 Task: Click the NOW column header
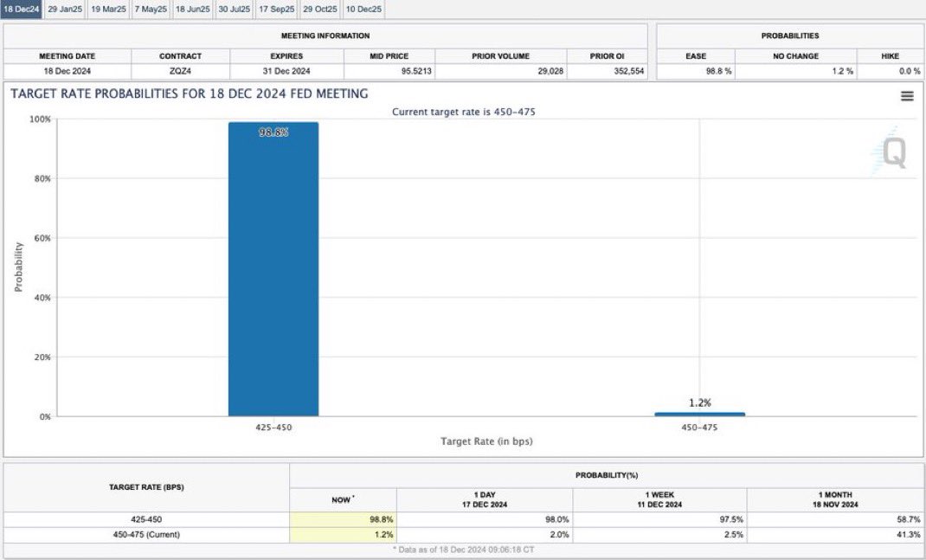[x=343, y=499]
